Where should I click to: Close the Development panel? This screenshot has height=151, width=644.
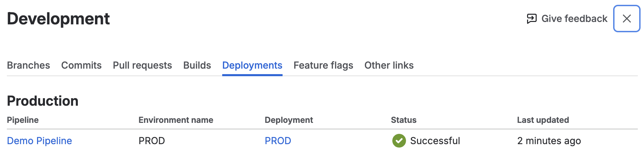627,19
